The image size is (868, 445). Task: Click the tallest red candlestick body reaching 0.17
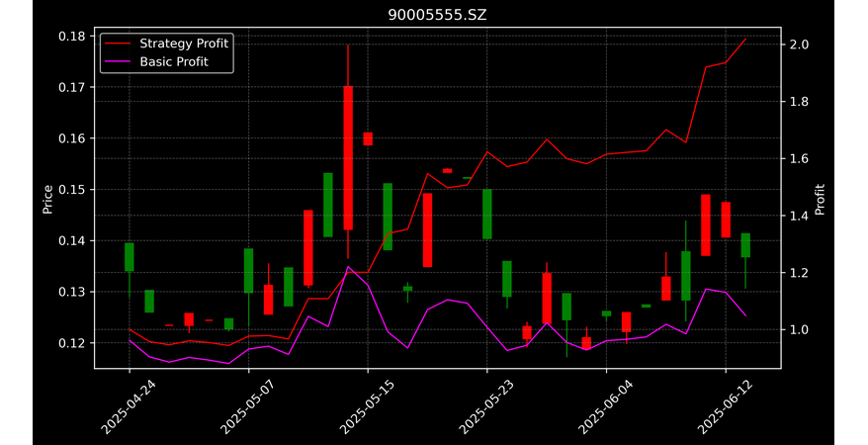pyautogui.click(x=348, y=158)
